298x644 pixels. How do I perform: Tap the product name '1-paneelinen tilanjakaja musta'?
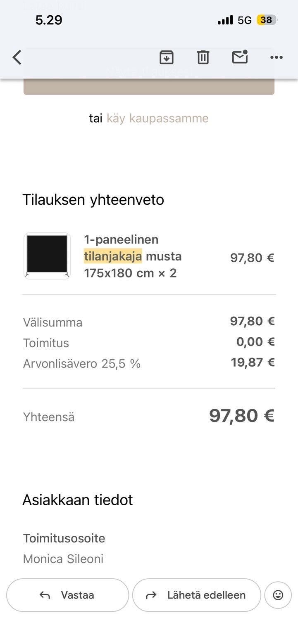[133, 248]
